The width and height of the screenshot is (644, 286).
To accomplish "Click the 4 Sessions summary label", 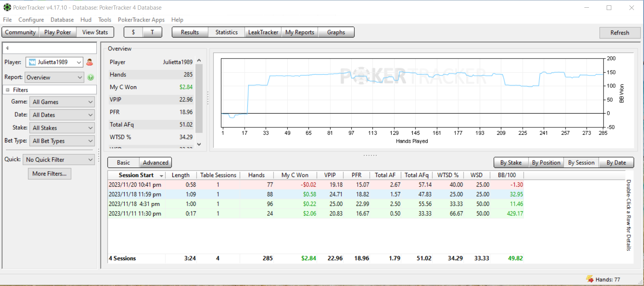I will pyautogui.click(x=122, y=258).
